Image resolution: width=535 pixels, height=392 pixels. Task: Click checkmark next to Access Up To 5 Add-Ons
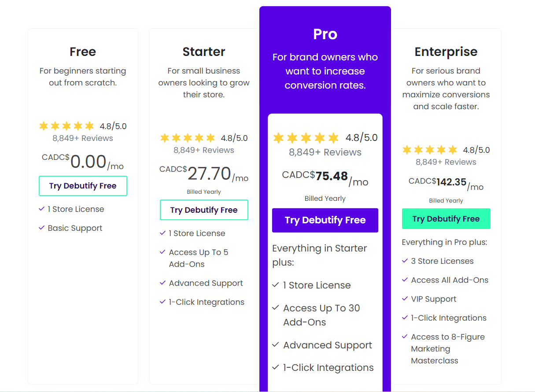[163, 252]
